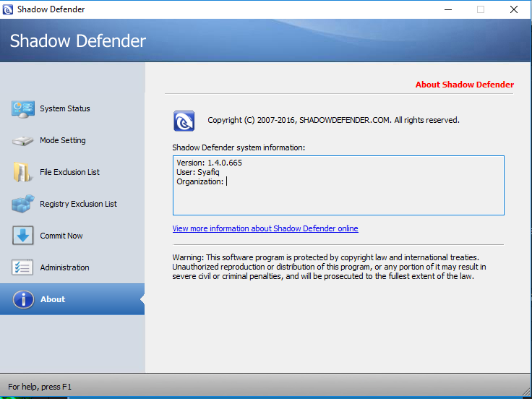Click 'Version: 1.4.0.665' line
Screen dimensions: 532x399
(210, 163)
